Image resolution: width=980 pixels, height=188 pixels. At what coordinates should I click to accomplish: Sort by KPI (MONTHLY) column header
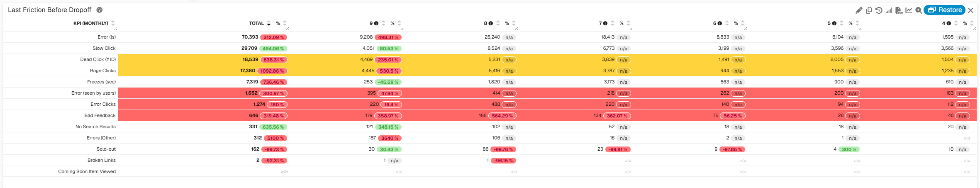[x=113, y=23]
